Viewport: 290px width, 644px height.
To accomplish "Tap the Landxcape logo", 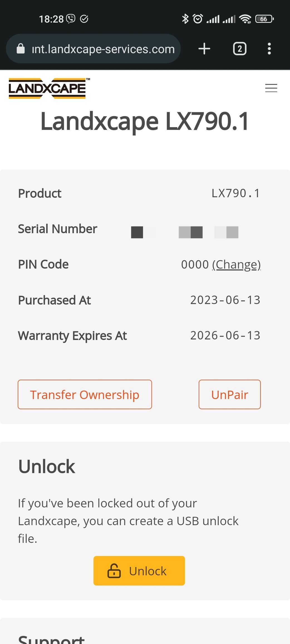I will (47, 88).
